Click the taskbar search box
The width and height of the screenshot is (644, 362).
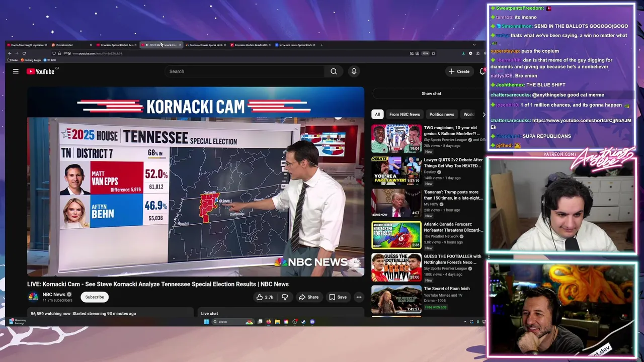click(x=233, y=322)
